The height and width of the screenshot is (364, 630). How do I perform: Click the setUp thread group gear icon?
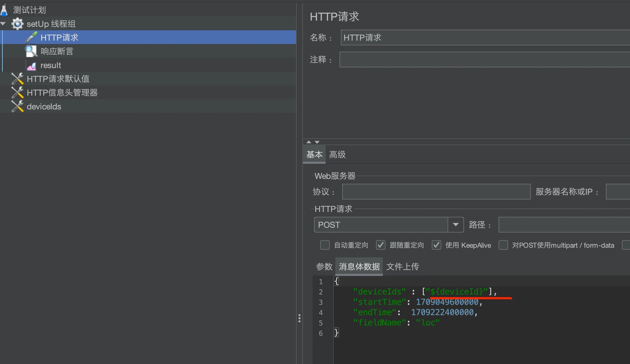click(17, 24)
